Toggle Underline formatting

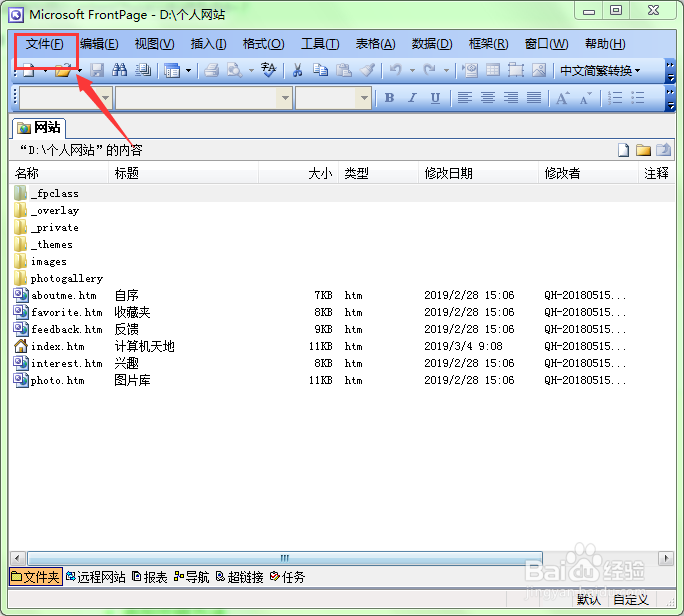pyautogui.click(x=435, y=98)
